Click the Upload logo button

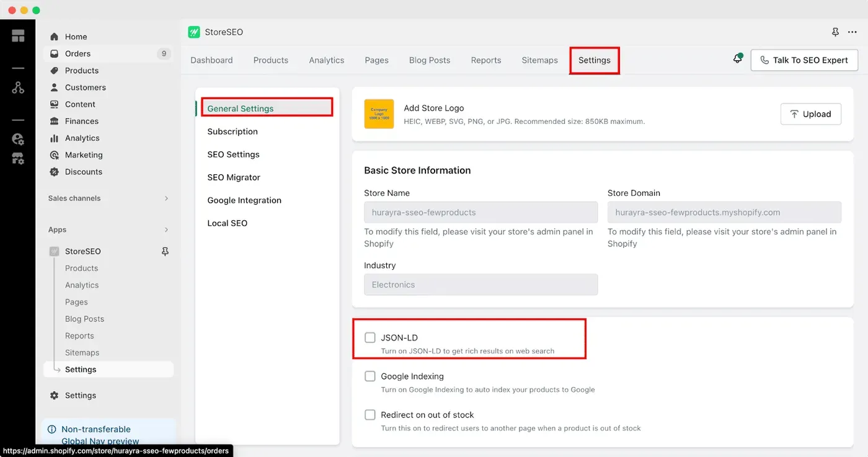point(810,114)
